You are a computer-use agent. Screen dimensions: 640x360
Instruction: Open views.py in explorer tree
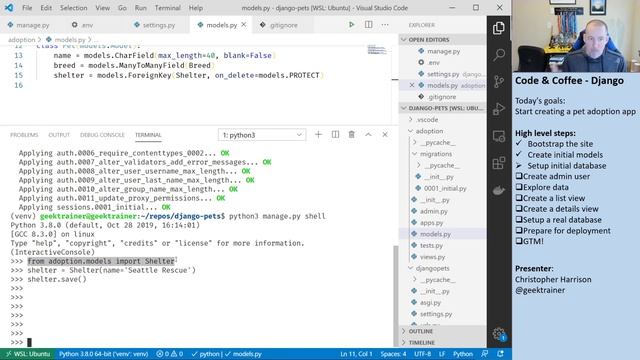click(x=432, y=257)
